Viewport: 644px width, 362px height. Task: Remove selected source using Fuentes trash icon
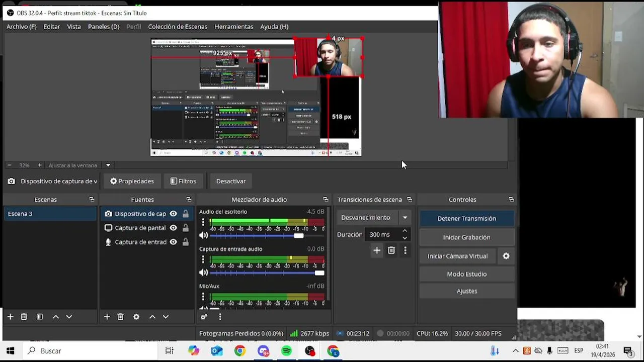click(x=120, y=317)
